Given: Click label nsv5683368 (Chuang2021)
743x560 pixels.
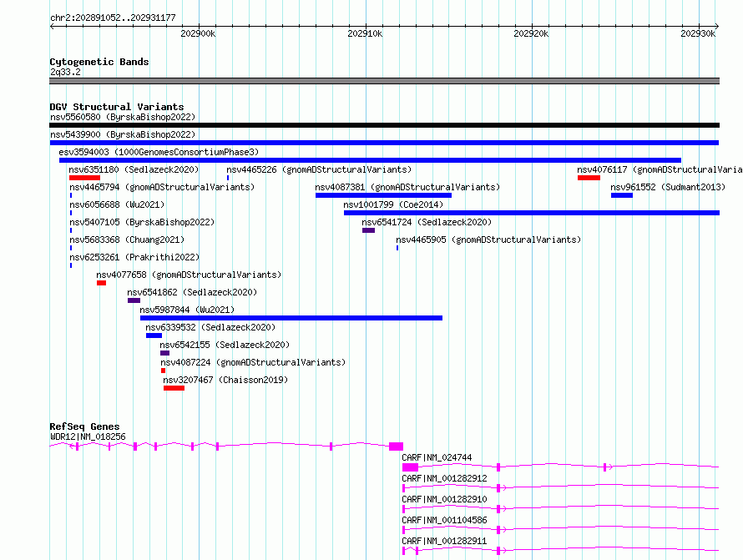Looking at the screenshot, I should point(127,240).
